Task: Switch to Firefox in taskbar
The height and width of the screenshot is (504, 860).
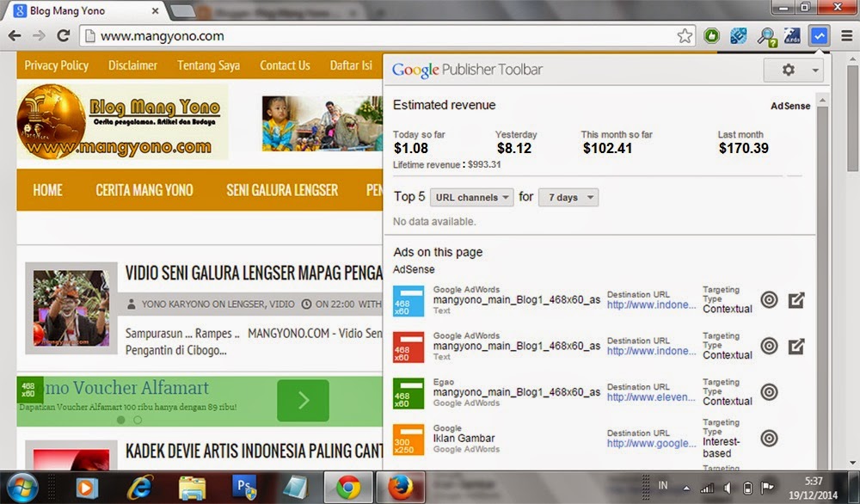Action: (401, 487)
